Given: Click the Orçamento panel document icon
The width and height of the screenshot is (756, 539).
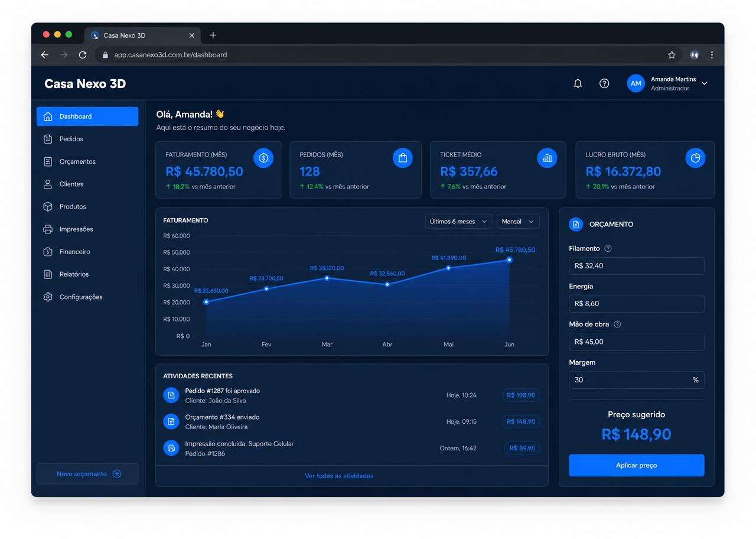Looking at the screenshot, I should click(576, 225).
